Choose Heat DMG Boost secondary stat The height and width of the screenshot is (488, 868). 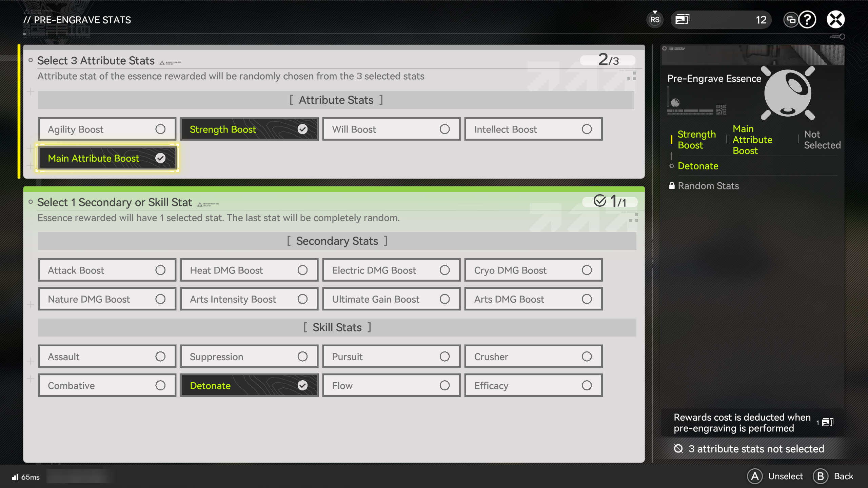point(249,270)
